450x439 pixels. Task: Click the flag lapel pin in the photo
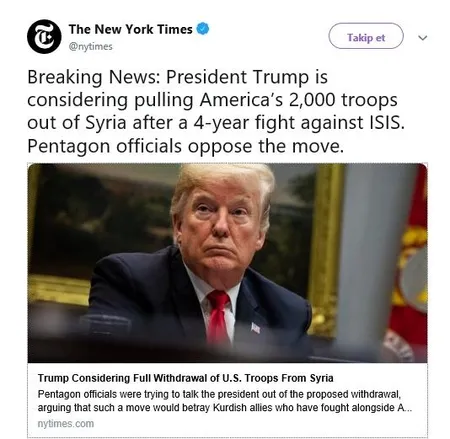tap(256, 328)
